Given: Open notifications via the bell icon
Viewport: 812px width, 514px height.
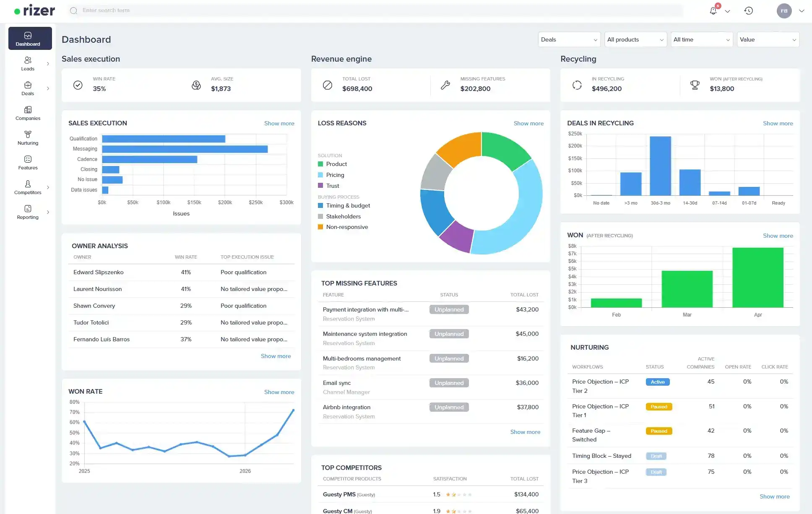Looking at the screenshot, I should (x=713, y=10).
